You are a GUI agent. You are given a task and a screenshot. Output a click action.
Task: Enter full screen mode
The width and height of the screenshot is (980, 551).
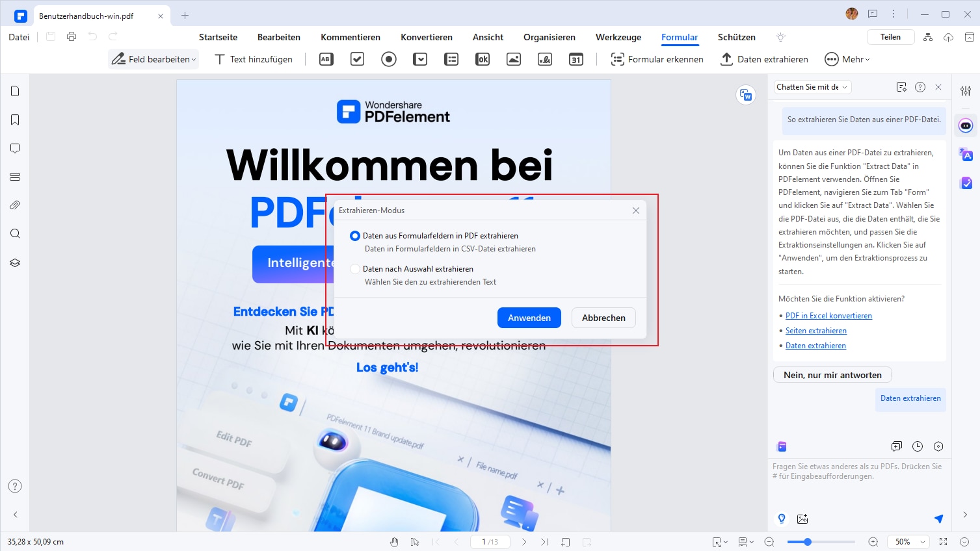(x=944, y=542)
